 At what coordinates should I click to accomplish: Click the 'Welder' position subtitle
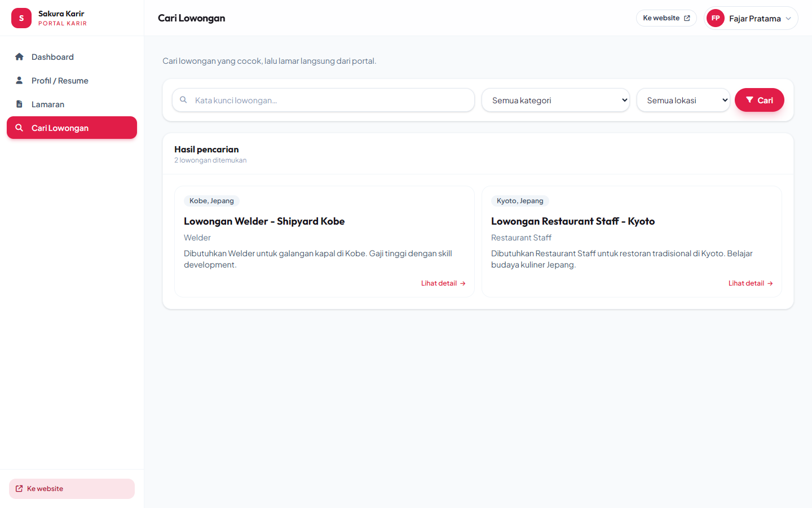(197, 238)
